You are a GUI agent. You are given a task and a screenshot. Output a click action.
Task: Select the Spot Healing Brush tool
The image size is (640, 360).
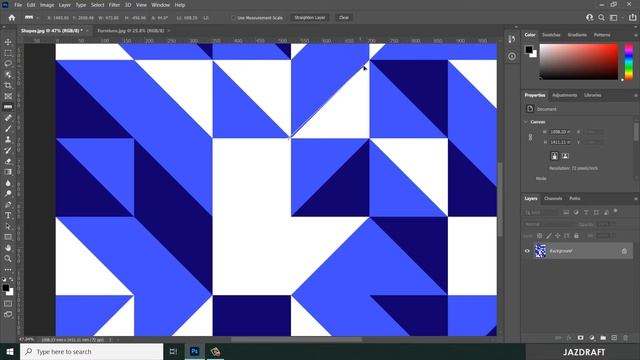[x=8, y=118]
